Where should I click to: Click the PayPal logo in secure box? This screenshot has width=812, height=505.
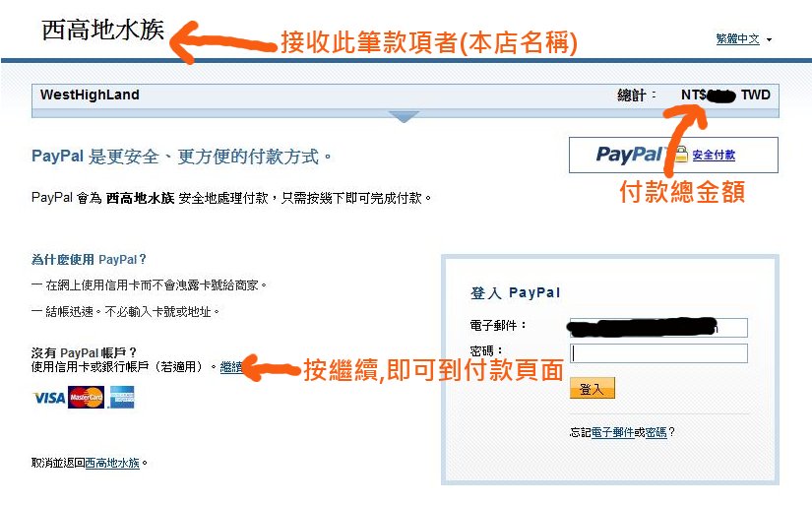click(630, 155)
